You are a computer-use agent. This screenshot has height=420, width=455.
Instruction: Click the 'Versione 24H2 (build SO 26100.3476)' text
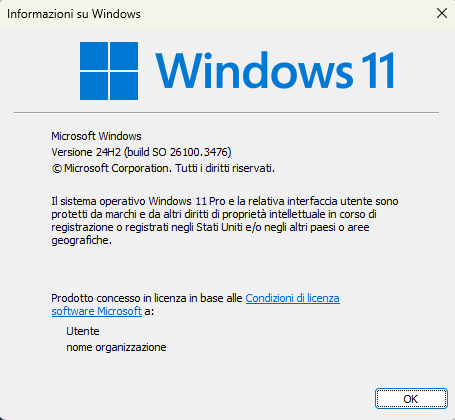pyautogui.click(x=141, y=152)
